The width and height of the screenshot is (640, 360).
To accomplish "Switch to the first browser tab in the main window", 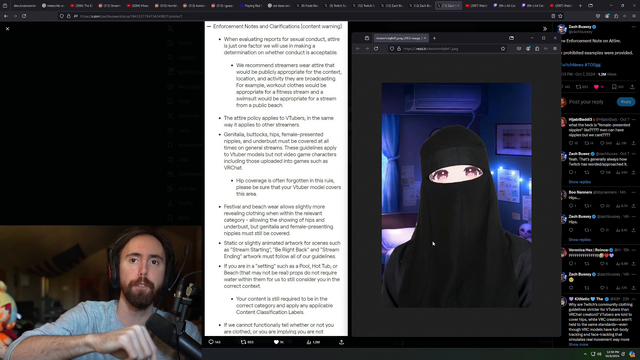I will pos(24,6).
